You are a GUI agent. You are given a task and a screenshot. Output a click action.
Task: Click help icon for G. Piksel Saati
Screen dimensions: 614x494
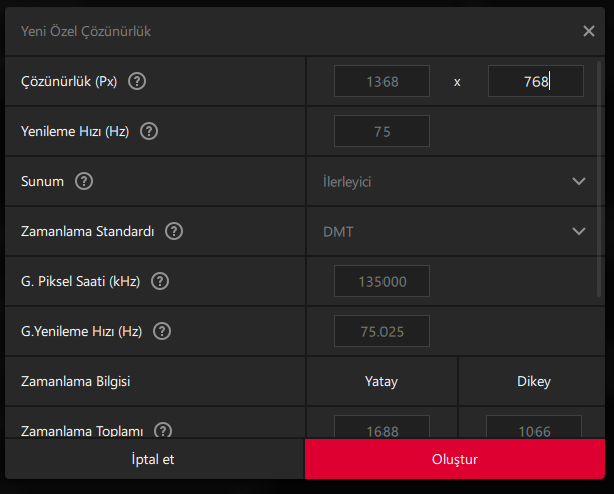click(160, 281)
